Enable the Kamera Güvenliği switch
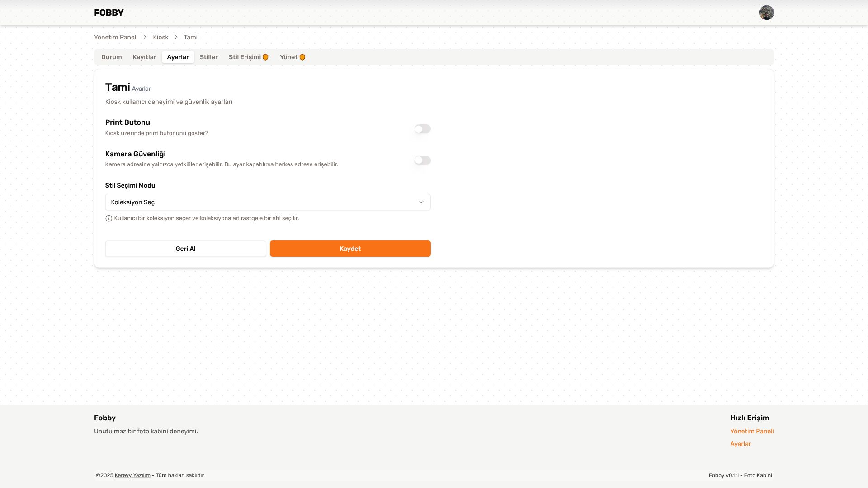 (x=422, y=160)
